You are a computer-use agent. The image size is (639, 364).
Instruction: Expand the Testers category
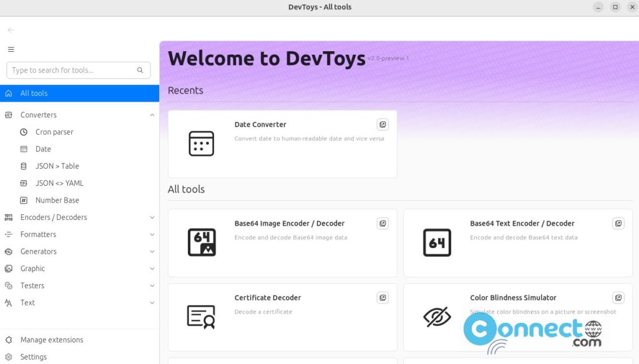[x=152, y=285]
